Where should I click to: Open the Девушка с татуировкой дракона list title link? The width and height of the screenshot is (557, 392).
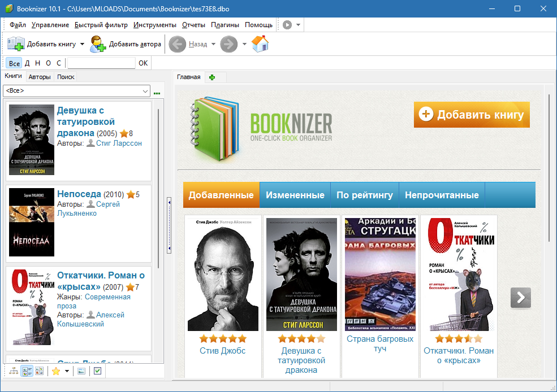pos(85,121)
